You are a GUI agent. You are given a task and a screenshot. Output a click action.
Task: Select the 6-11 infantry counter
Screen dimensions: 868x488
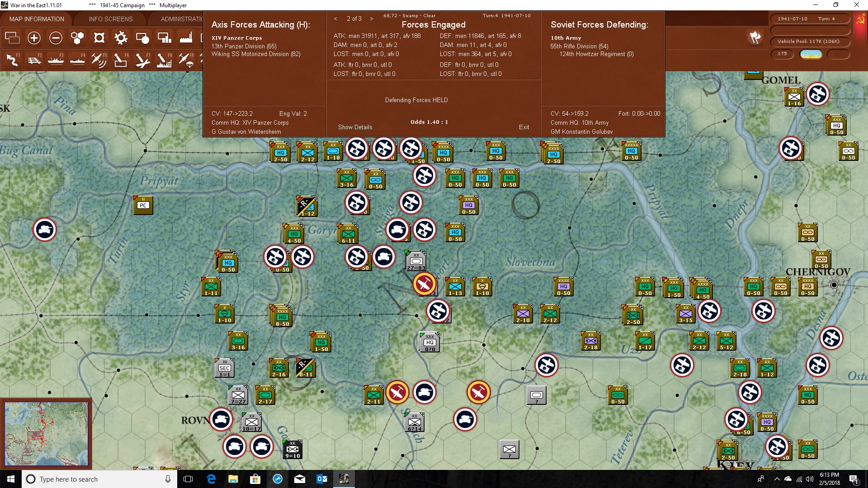coord(348,234)
